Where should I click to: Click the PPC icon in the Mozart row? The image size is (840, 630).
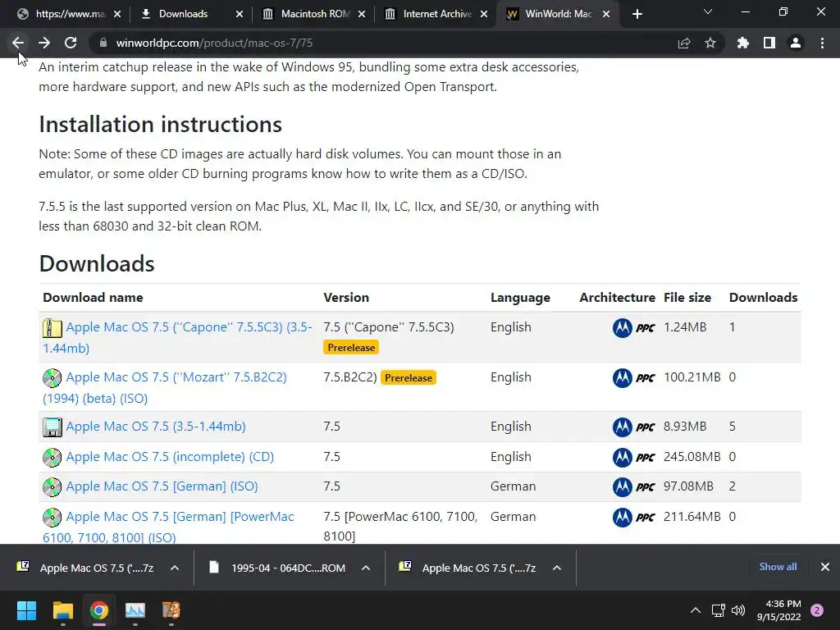click(646, 378)
